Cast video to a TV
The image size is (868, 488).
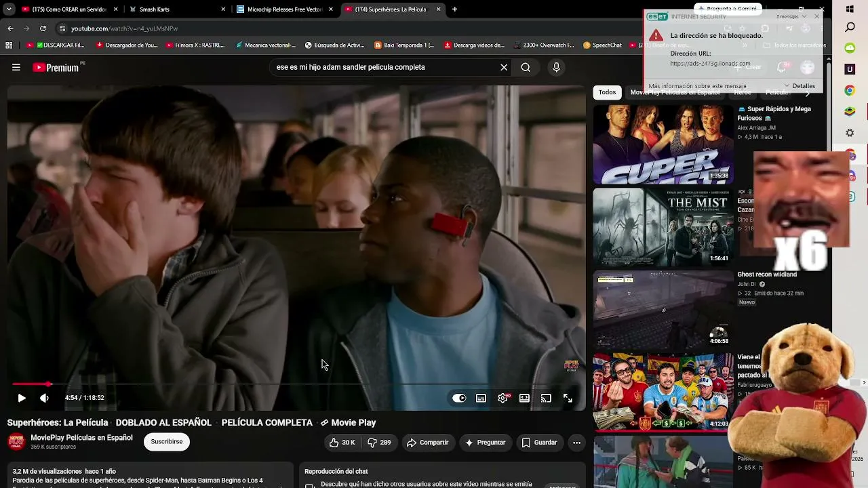tap(546, 398)
